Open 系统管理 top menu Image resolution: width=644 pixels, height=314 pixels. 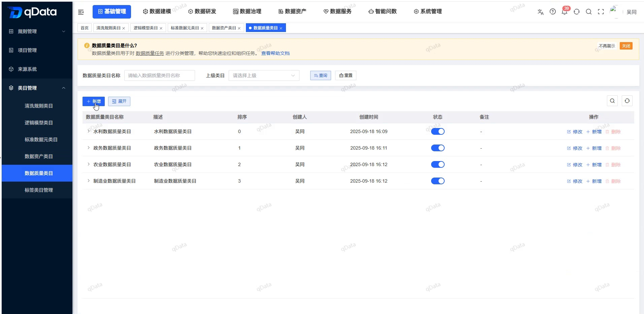[x=428, y=11]
